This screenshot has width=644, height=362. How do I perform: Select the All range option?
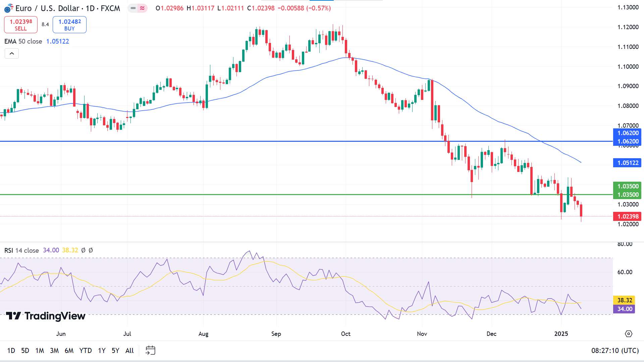[129, 350]
